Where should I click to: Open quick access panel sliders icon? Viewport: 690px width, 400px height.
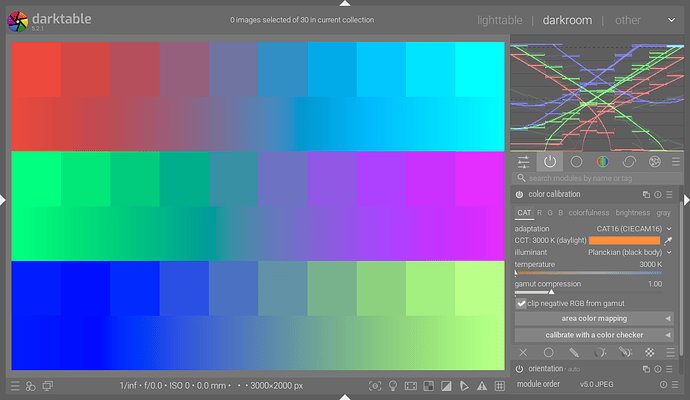tap(522, 161)
